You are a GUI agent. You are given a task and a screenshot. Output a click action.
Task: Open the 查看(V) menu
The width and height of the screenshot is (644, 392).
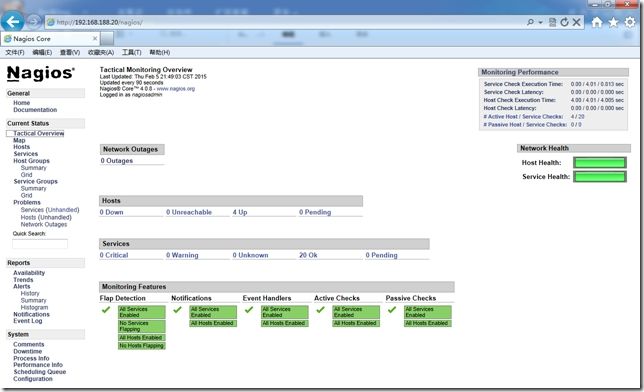pyautogui.click(x=70, y=52)
